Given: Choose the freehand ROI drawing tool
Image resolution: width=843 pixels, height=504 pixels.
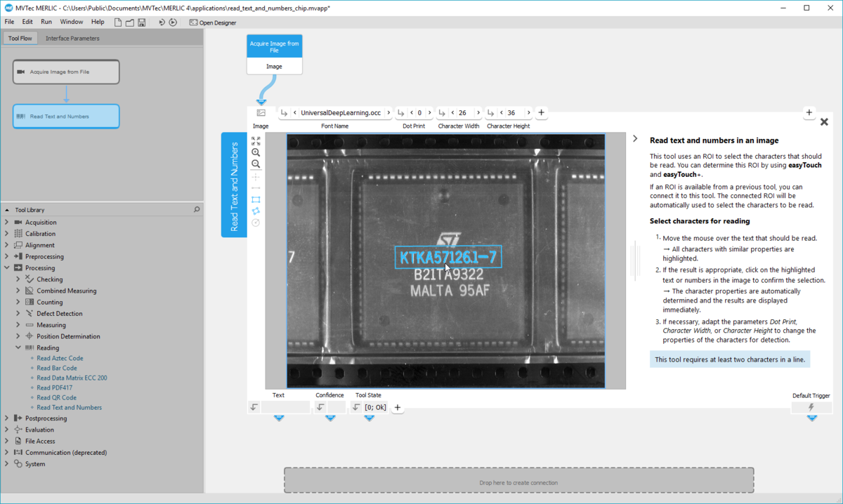Looking at the screenshot, I should pyautogui.click(x=256, y=211).
